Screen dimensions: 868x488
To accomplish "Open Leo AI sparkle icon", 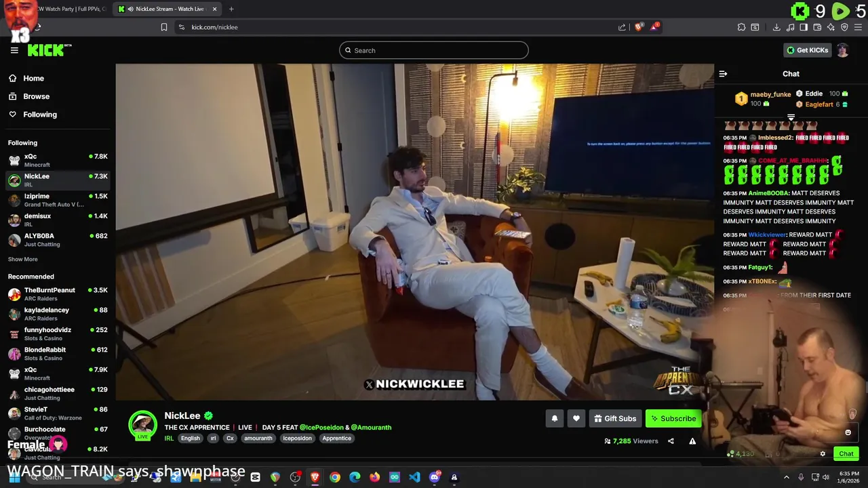I will [831, 27].
